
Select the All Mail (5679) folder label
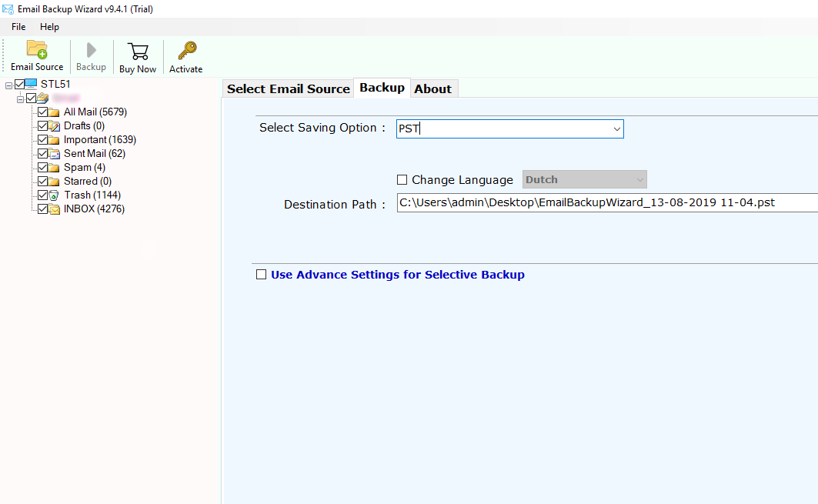[x=95, y=112]
